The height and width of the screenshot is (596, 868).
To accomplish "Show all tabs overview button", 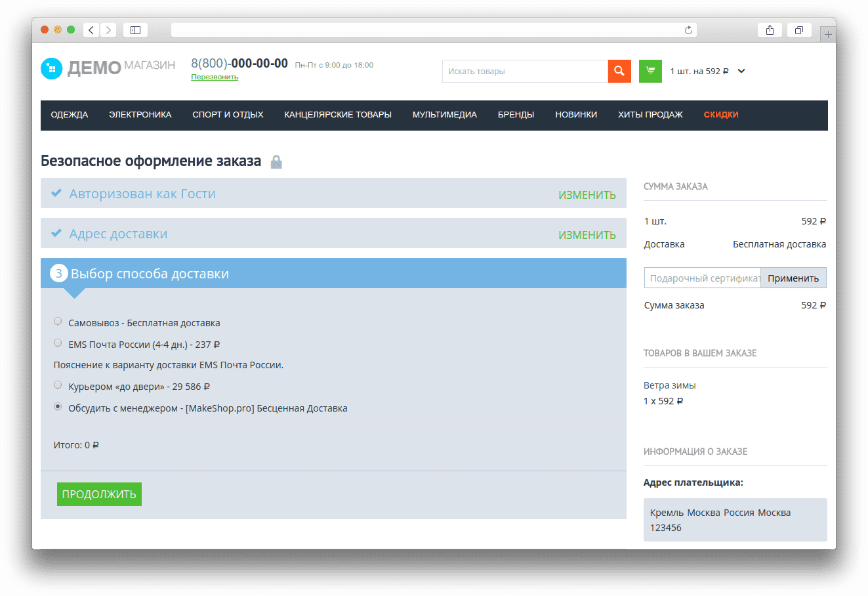I will pyautogui.click(x=799, y=30).
